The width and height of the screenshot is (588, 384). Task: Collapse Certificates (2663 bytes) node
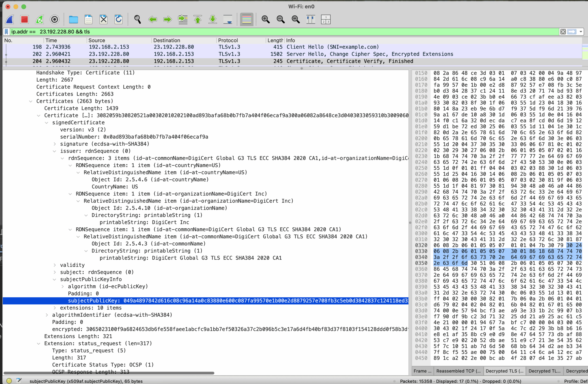pos(31,101)
